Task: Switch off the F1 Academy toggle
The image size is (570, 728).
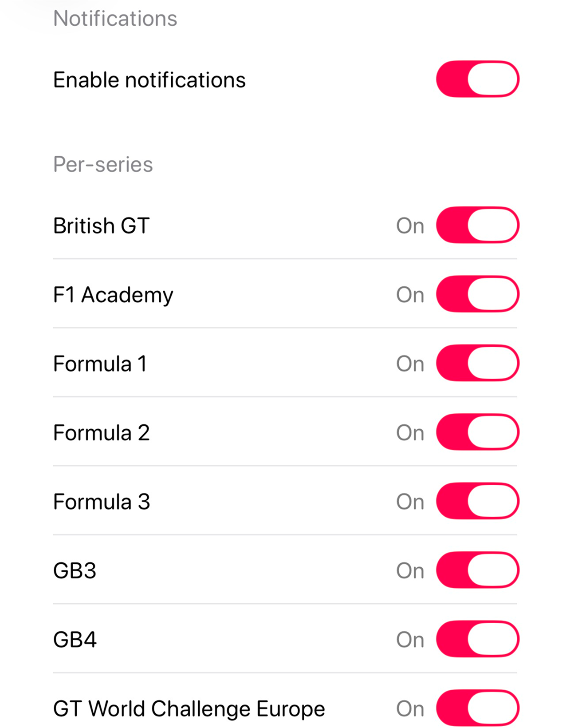Action: point(477,294)
